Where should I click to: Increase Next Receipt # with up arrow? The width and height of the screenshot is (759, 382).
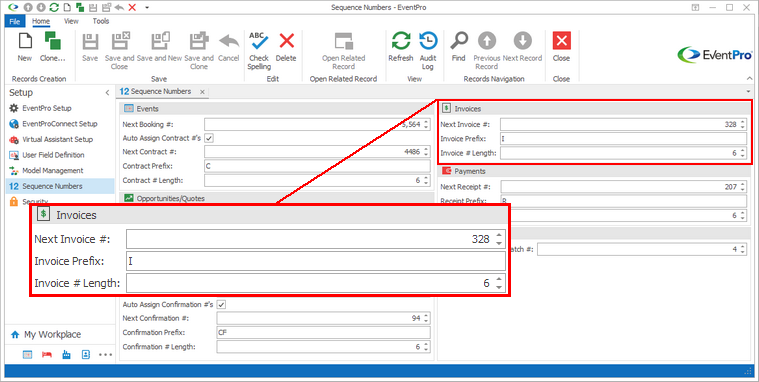pyautogui.click(x=743, y=184)
